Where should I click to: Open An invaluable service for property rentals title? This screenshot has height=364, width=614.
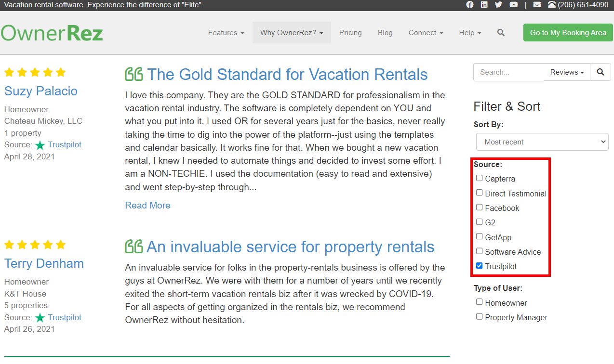pyautogui.click(x=291, y=247)
